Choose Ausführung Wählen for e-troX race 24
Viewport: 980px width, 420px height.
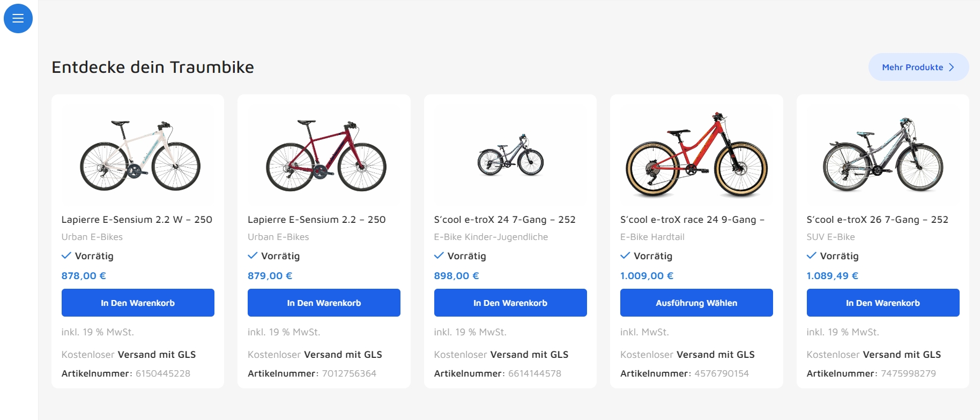coord(696,303)
